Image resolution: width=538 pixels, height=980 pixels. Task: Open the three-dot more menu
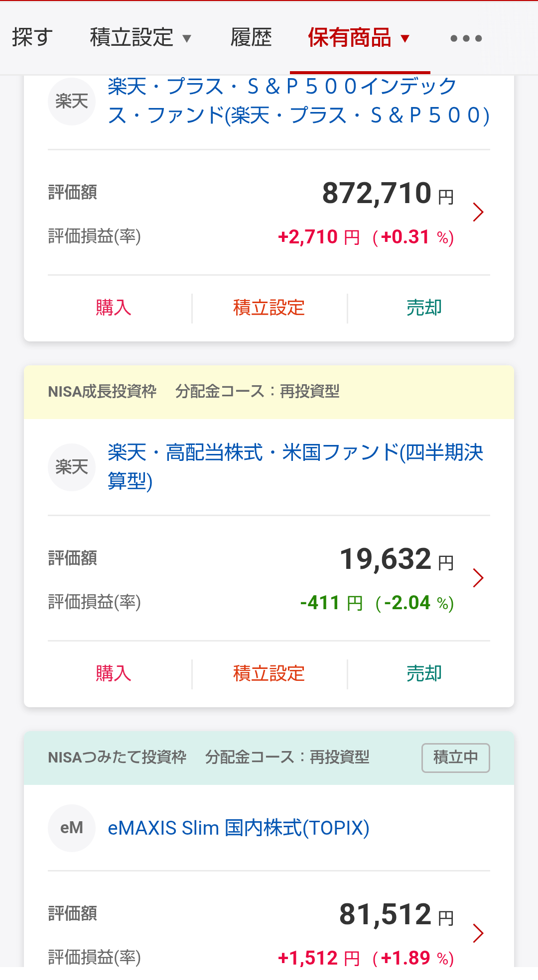coord(466,38)
